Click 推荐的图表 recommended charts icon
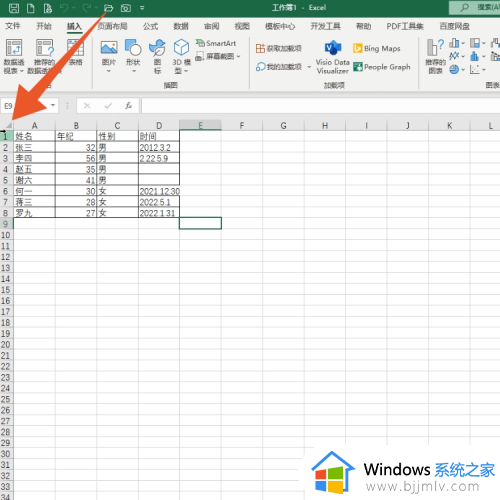 click(435, 56)
